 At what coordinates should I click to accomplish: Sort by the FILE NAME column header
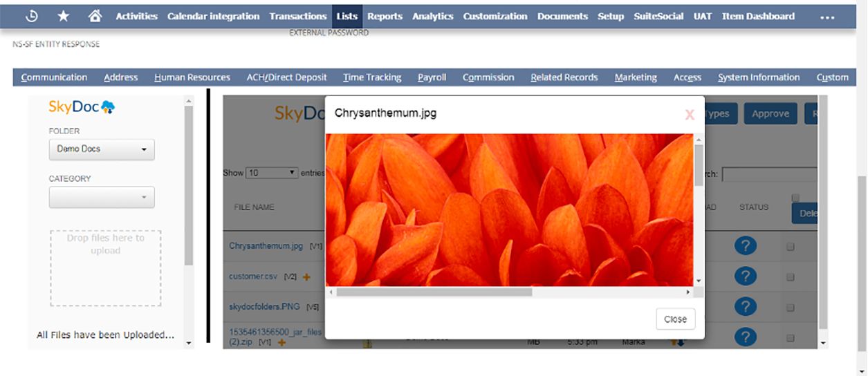tap(254, 207)
